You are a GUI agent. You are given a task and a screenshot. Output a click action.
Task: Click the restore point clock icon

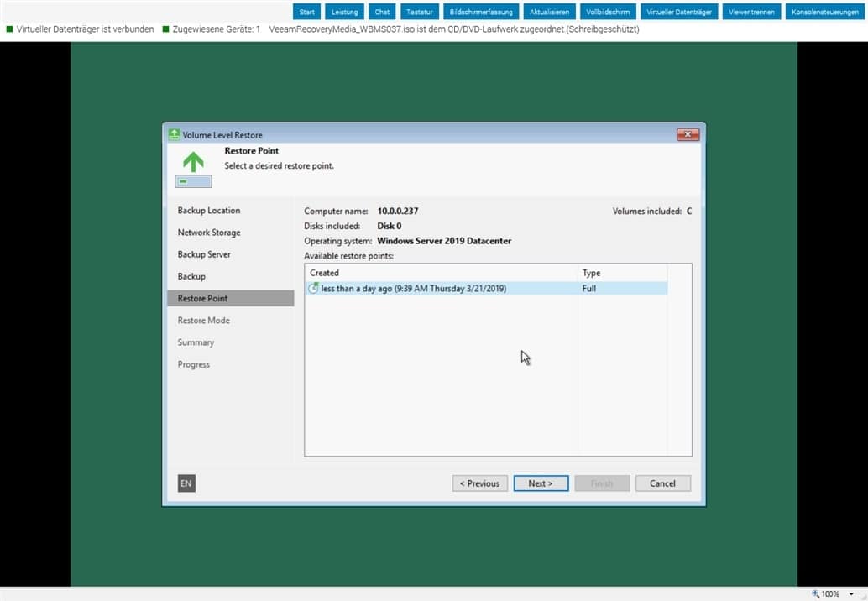[x=314, y=289]
